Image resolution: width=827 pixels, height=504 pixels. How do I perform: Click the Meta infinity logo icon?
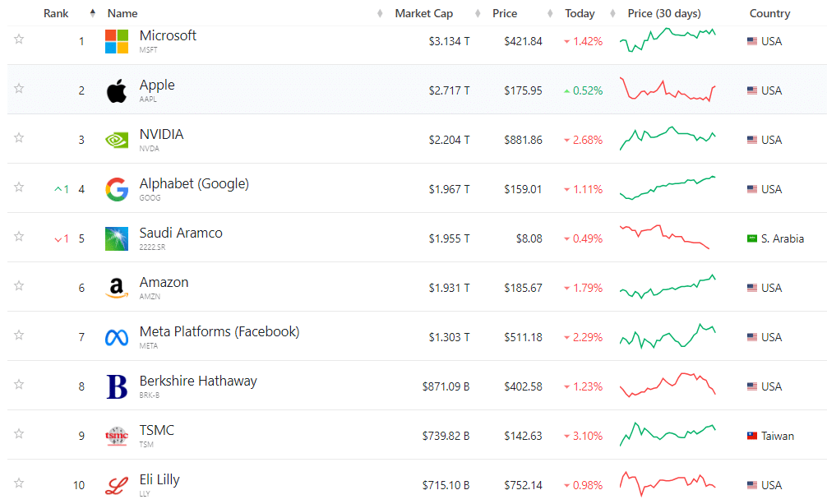[115, 336]
